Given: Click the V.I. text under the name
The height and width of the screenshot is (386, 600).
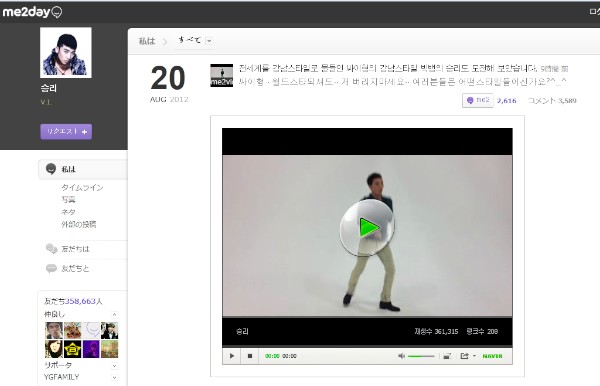Looking at the screenshot, I should (x=46, y=102).
